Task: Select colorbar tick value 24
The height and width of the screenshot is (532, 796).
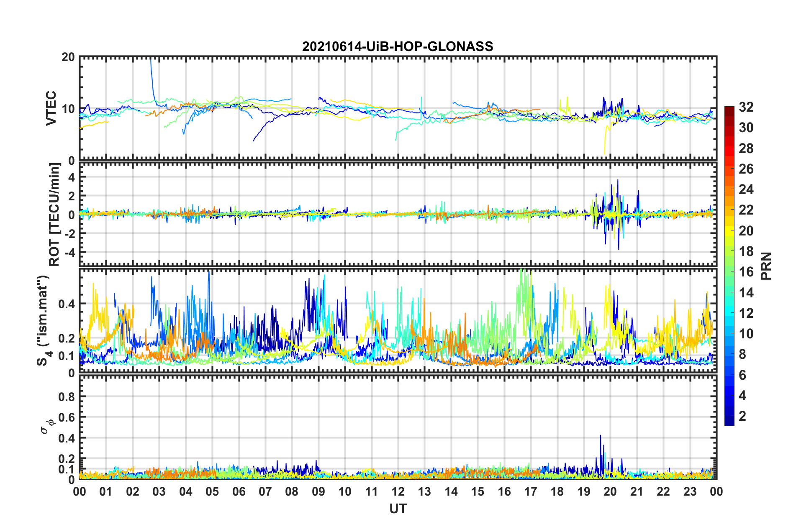Action: click(x=746, y=189)
